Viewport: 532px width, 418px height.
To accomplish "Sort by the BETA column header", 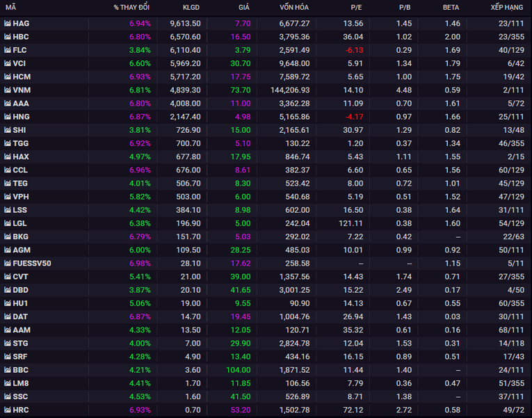I will 451,7.
